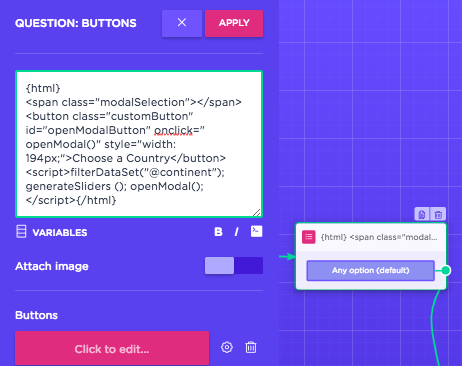Click the green output connector dot
Image resolution: width=462 pixels, height=366 pixels.
click(445, 270)
